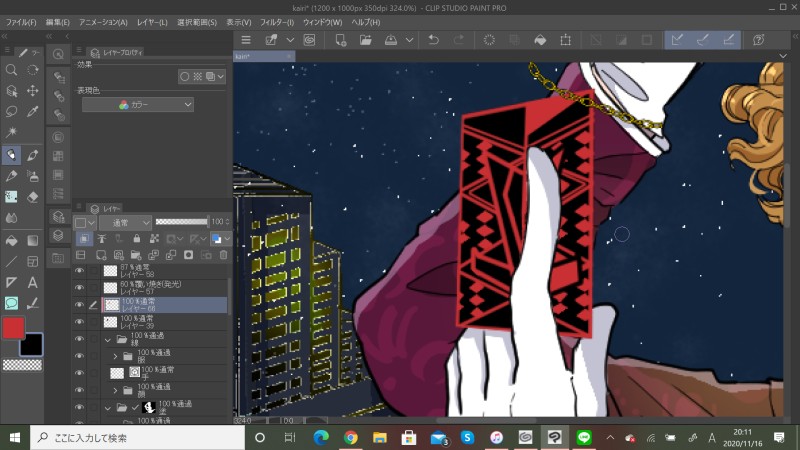Viewport: 800px width, 450px height.
Task: Select the Gradient tool
Action: pos(33,240)
